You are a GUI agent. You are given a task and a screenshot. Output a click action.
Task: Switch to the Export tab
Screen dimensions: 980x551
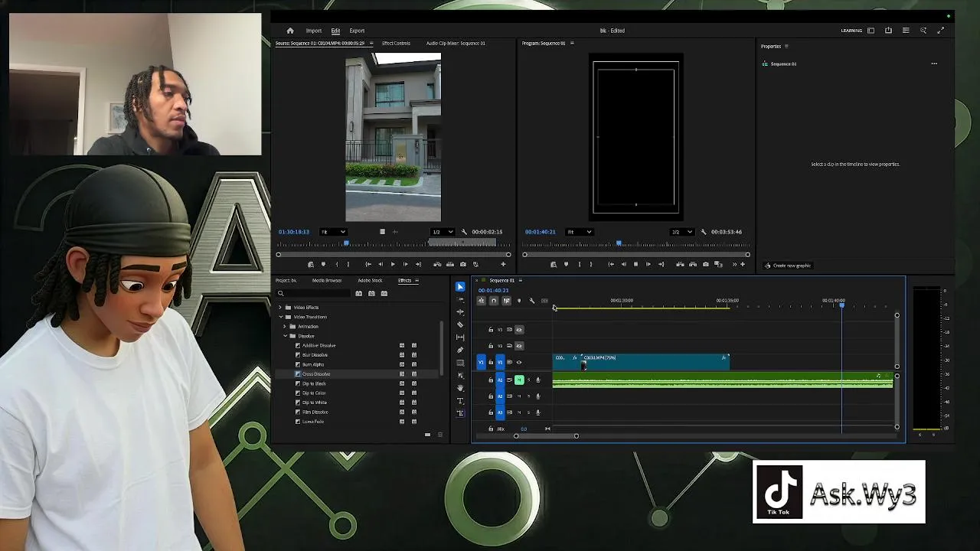(x=357, y=31)
